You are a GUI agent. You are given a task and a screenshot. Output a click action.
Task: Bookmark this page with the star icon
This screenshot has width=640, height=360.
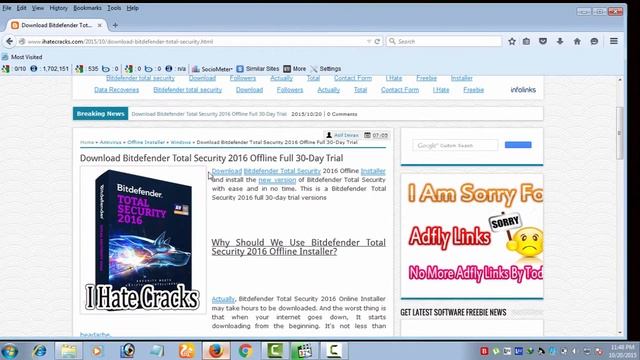pyautogui.click(x=512, y=41)
